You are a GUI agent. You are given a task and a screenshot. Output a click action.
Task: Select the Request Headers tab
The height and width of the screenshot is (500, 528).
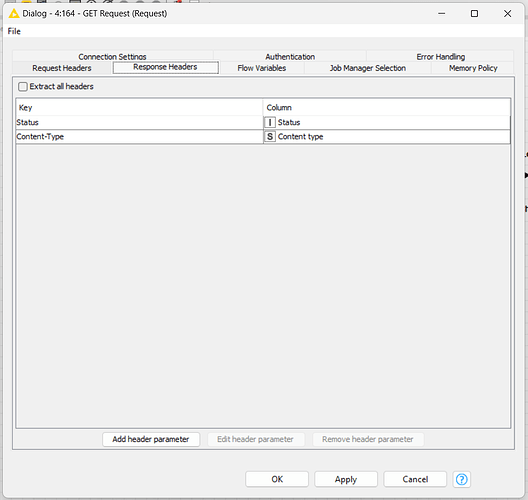(62, 68)
